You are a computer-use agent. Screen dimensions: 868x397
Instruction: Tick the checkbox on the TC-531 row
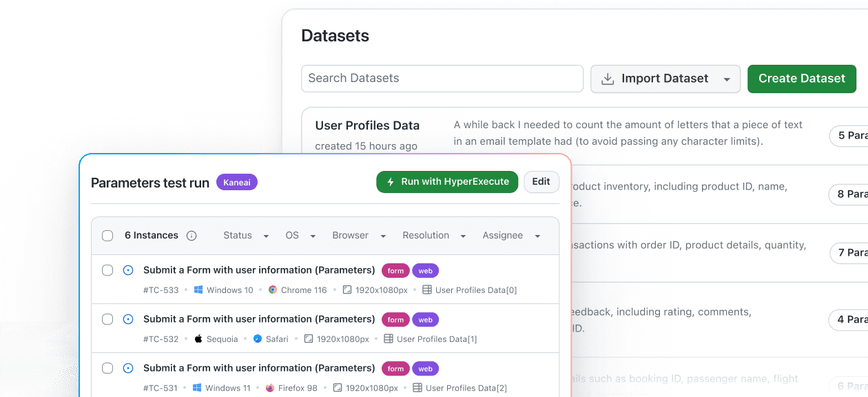[x=107, y=368]
